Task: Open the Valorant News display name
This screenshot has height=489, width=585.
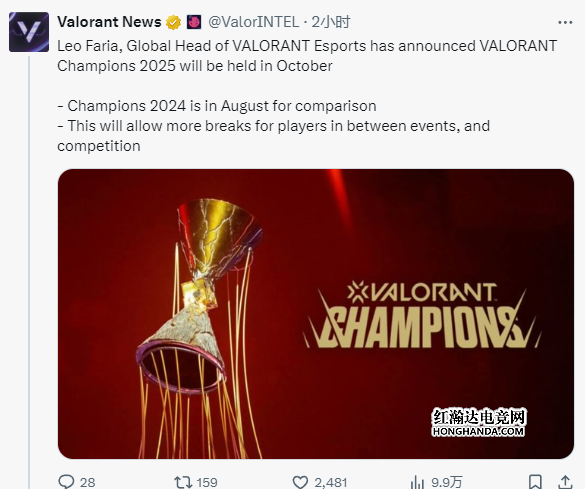Action: (109, 22)
